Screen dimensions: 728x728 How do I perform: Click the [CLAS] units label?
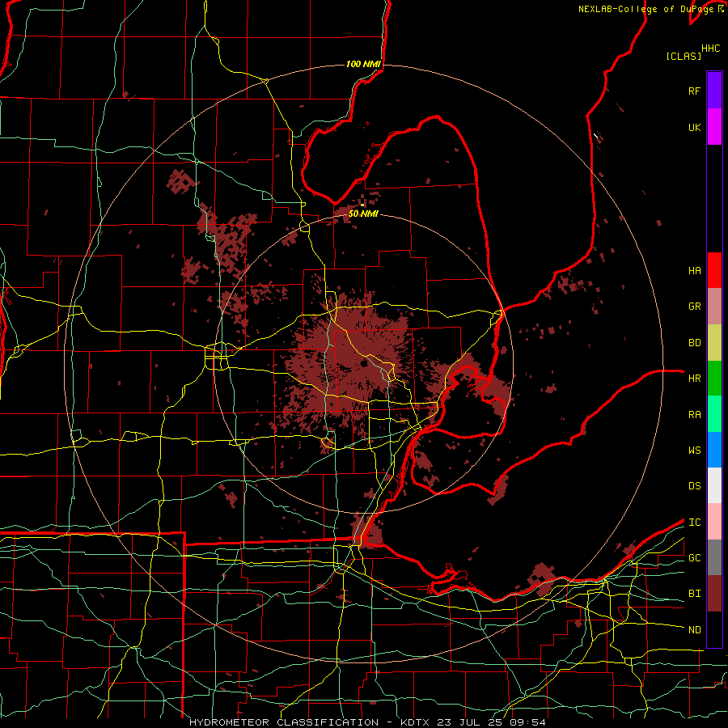pyautogui.click(x=684, y=56)
